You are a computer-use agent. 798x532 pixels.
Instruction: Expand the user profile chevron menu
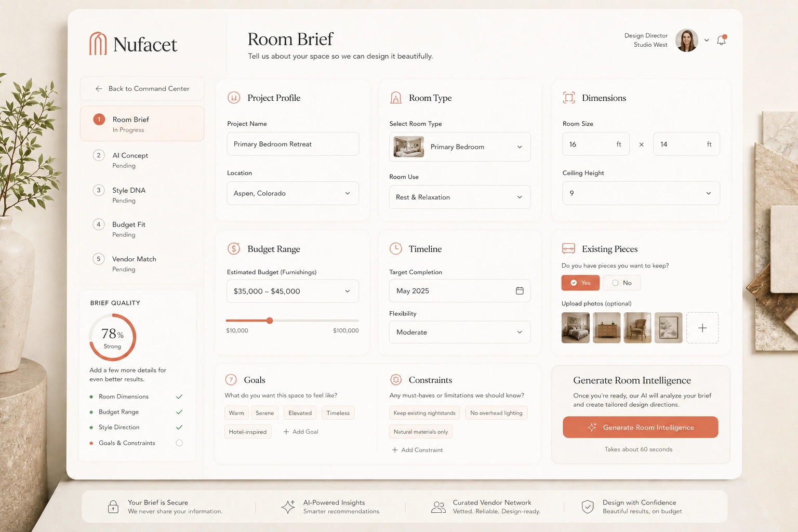pyautogui.click(x=707, y=40)
